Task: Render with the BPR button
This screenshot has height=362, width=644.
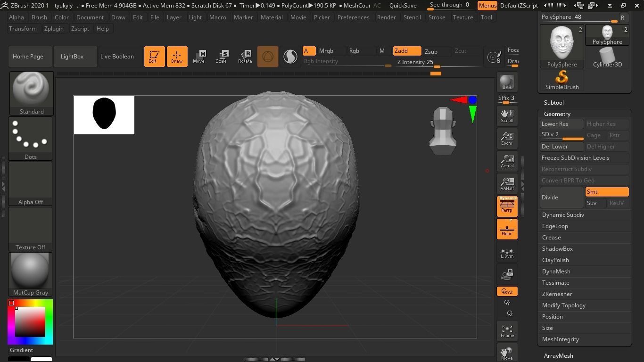Action: [x=507, y=82]
